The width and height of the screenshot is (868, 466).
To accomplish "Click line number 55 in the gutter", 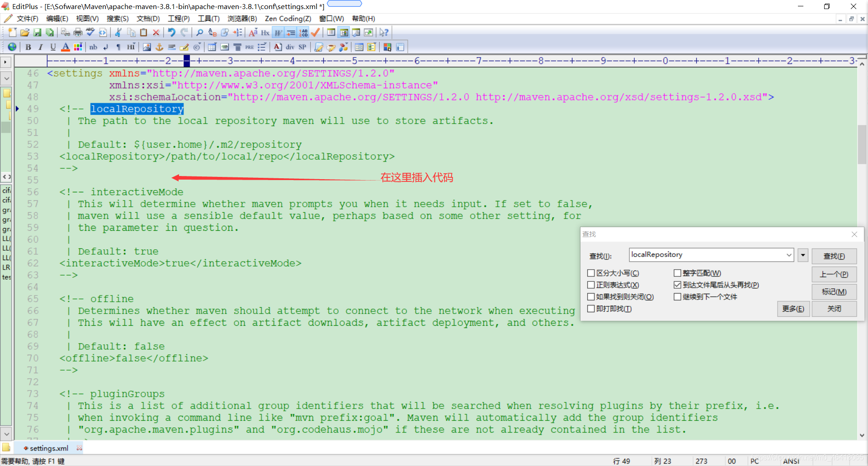I will pos(33,180).
